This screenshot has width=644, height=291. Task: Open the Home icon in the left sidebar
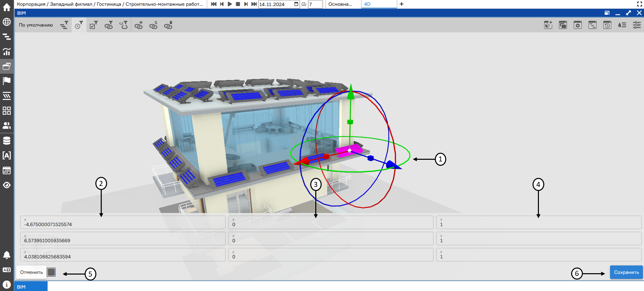7,7
